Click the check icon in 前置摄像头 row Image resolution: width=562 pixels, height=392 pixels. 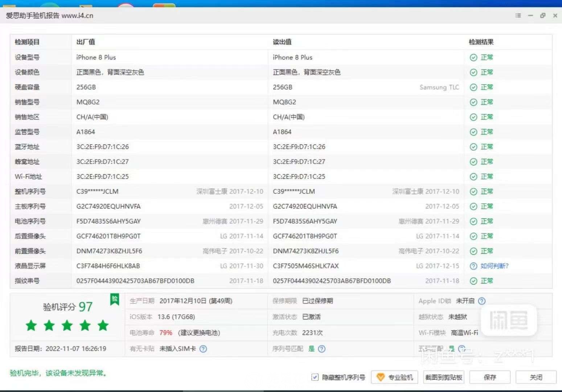point(473,251)
